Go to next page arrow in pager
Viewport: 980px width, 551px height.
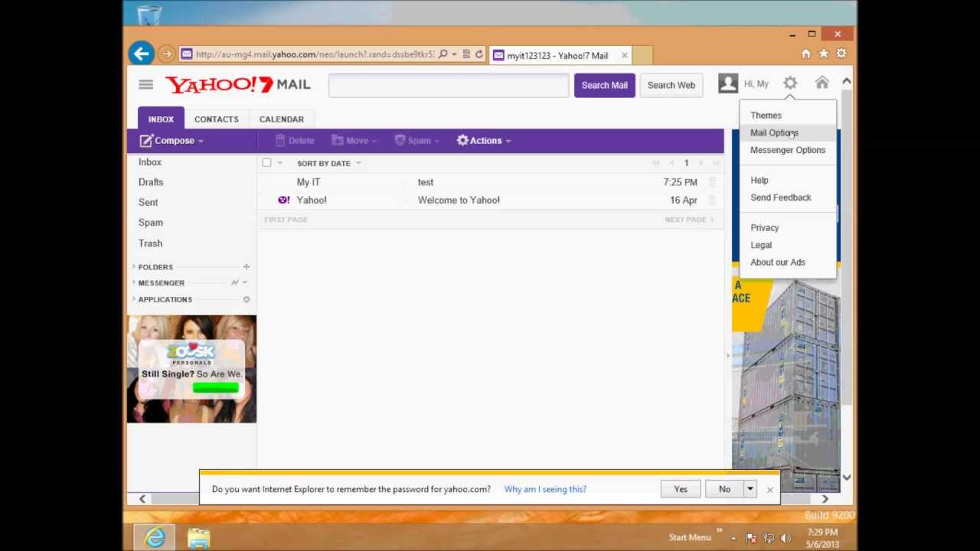pos(701,163)
